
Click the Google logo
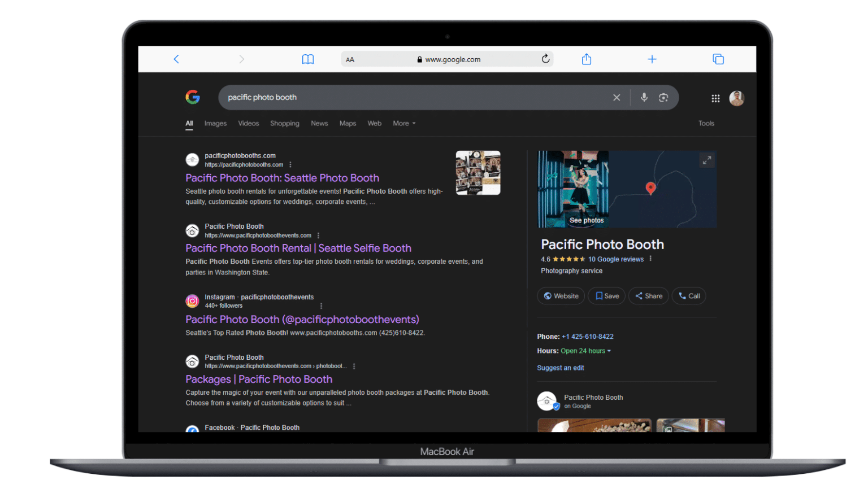tap(193, 97)
